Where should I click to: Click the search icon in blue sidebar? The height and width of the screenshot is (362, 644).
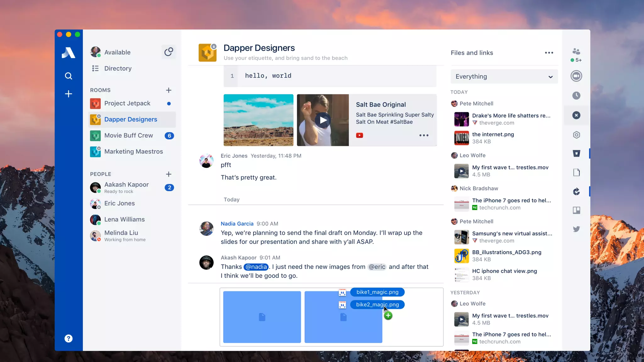(68, 76)
